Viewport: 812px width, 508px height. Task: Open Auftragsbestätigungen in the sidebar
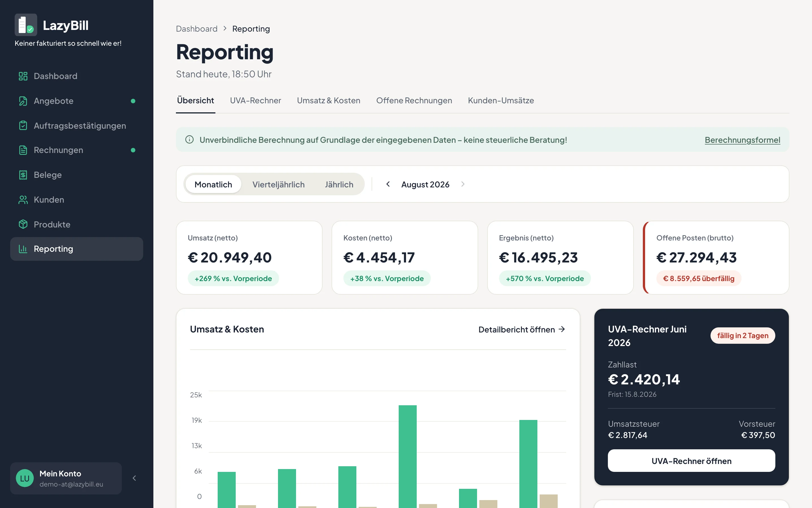pos(76,125)
